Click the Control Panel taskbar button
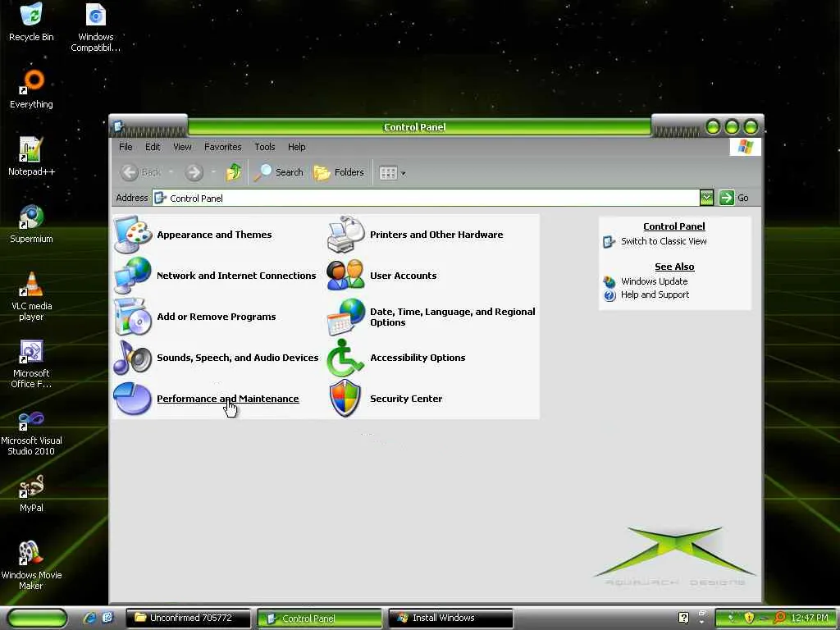This screenshot has width=840, height=630. [x=319, y=619]
